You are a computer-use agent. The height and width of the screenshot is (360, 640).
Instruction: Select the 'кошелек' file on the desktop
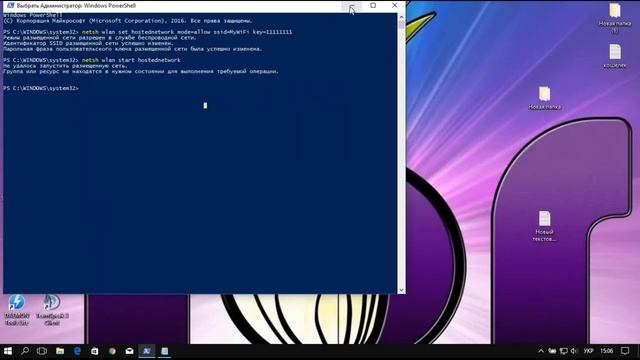coord(615,56)
